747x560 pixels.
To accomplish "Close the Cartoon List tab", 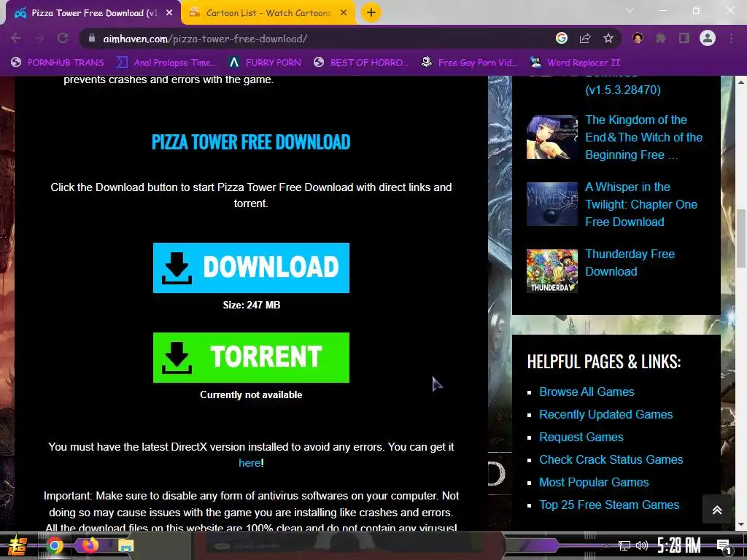I will tap(344, 13).
